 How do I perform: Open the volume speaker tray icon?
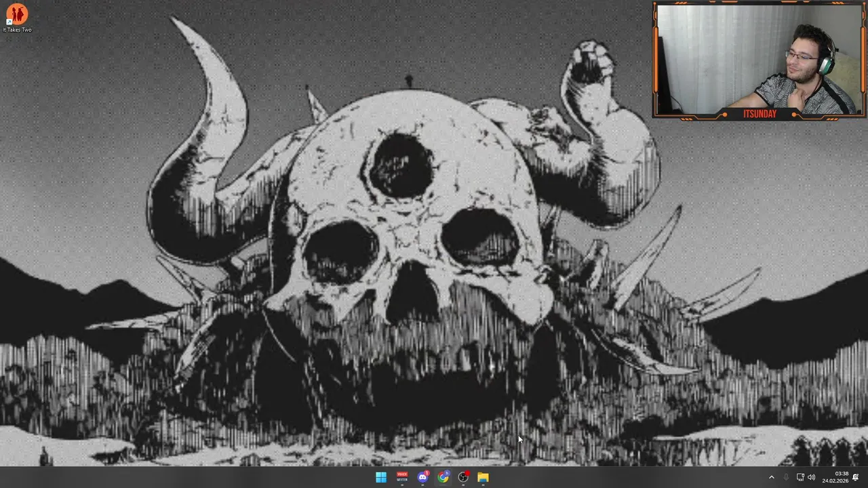812,477
